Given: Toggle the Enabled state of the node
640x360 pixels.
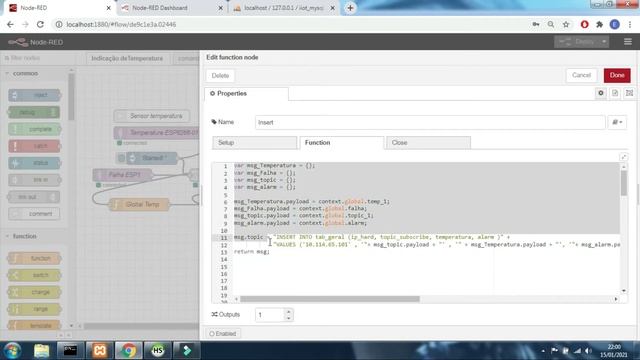Looking at the screenshot, I should point(223,333).
